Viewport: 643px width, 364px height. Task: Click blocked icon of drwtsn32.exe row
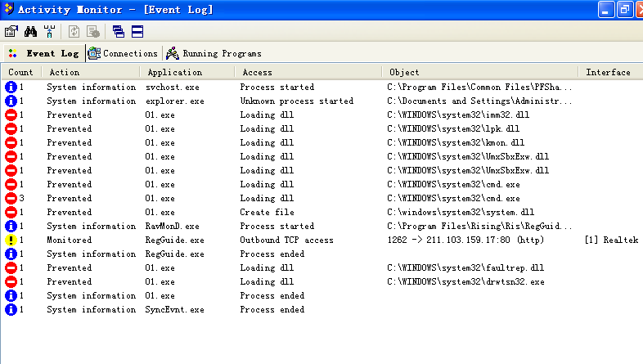pyautogui.click(x=11, y=281)
